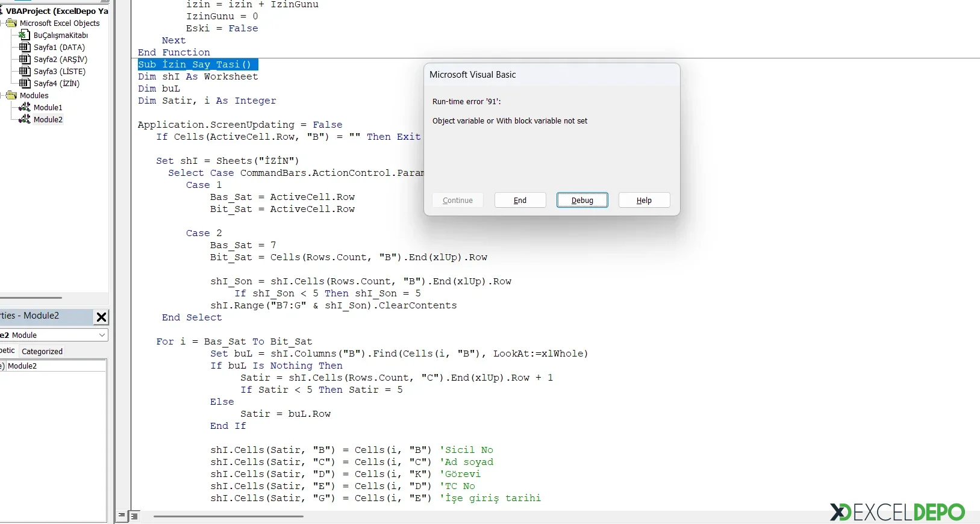The height and width of the screenshot is (524, 980).
Task: Click the Sayfa3 (LİSTE) sheet icon
Action: [25, 71]
